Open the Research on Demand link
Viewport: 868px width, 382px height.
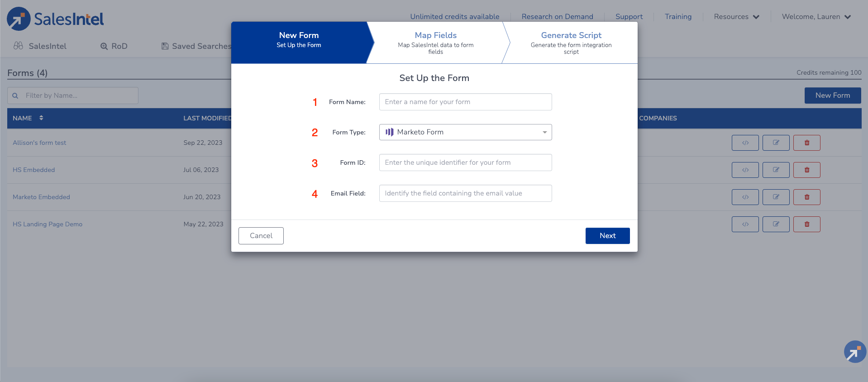(x=557, y=17)
